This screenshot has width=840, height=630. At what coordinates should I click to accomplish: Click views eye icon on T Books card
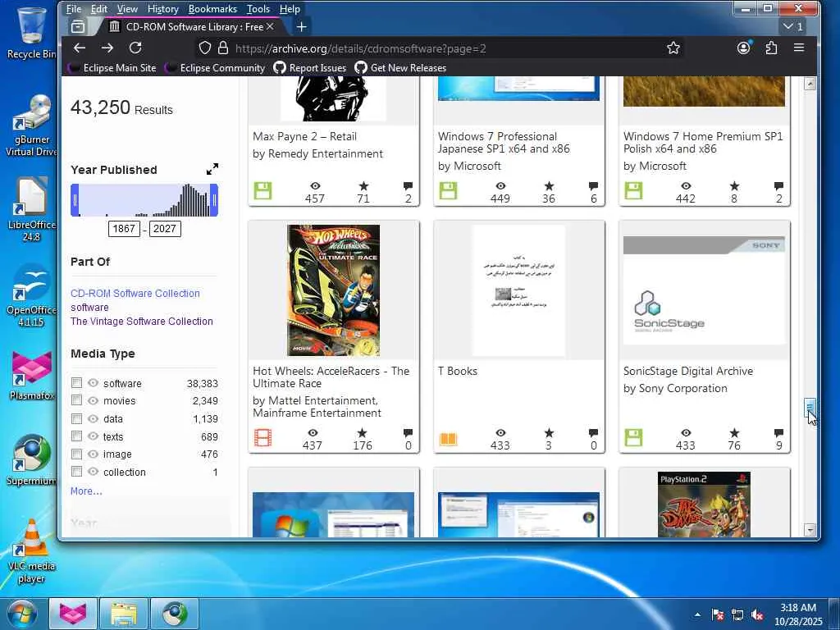point(500,432)
